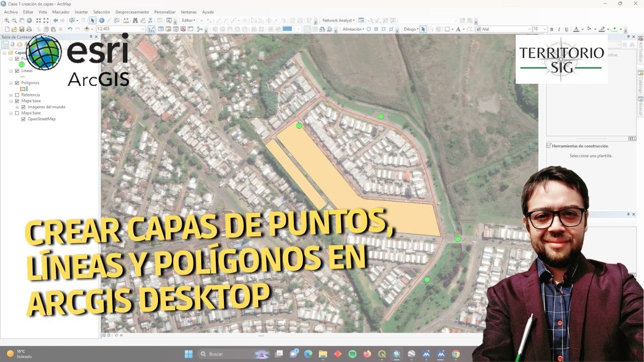The image size is (644, 362).
Task: Activate the Pan hand tool
Action: coord(22,21)
